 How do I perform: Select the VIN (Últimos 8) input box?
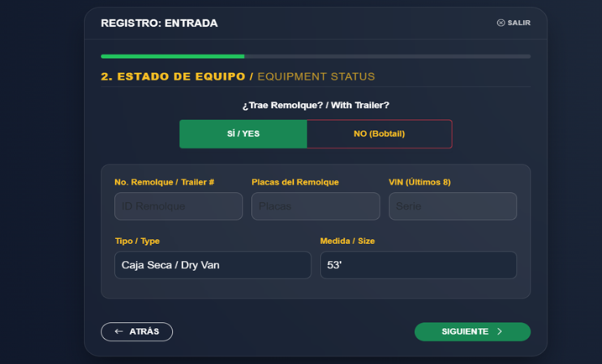[453, 206]
